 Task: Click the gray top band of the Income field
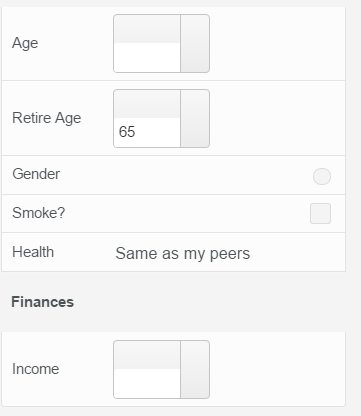[147, 355]
